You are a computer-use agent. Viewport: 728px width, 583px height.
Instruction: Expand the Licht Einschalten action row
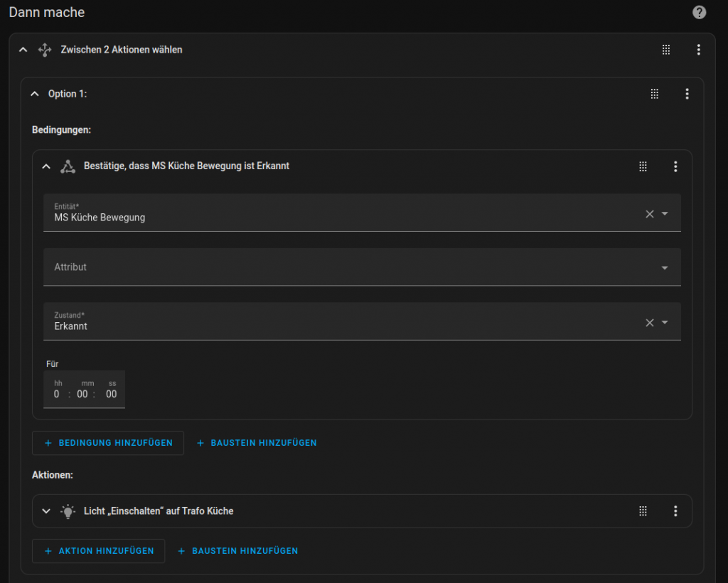46,511
